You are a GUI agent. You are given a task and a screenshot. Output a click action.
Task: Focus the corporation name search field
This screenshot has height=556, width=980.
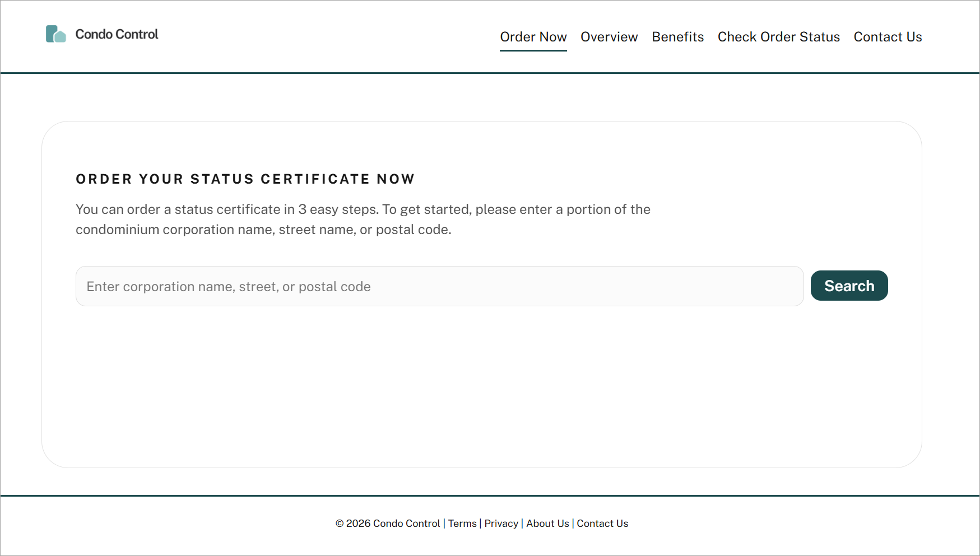(440, 286)
